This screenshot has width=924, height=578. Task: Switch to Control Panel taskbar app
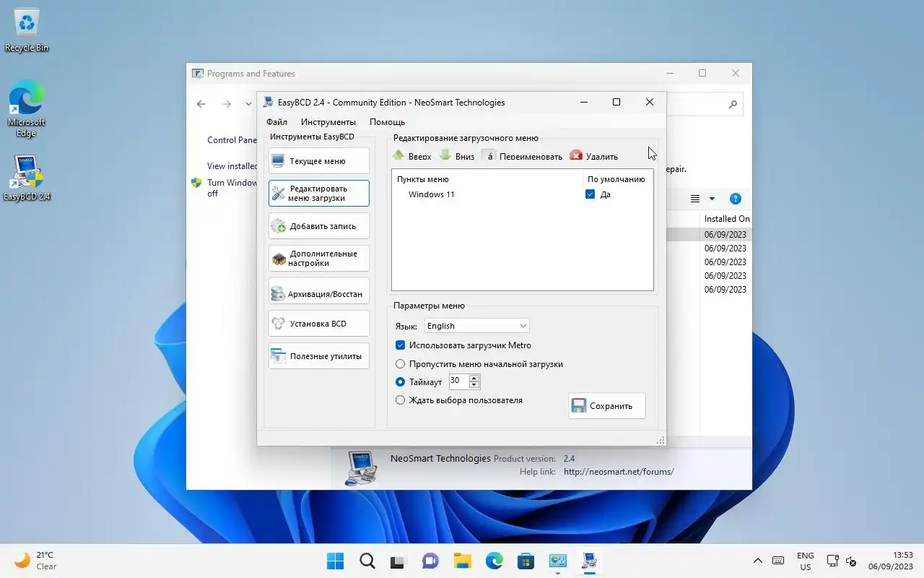tap(557, 561)
